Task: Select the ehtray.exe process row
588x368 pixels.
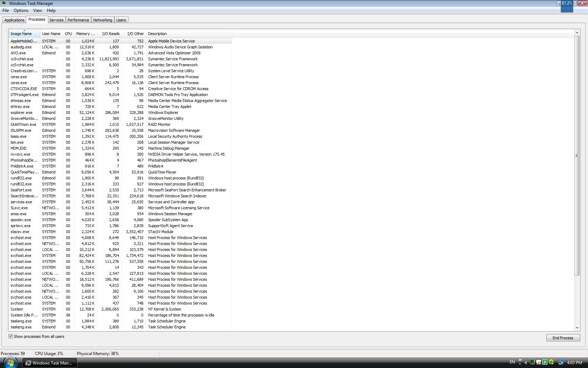Action: point(120,107)
